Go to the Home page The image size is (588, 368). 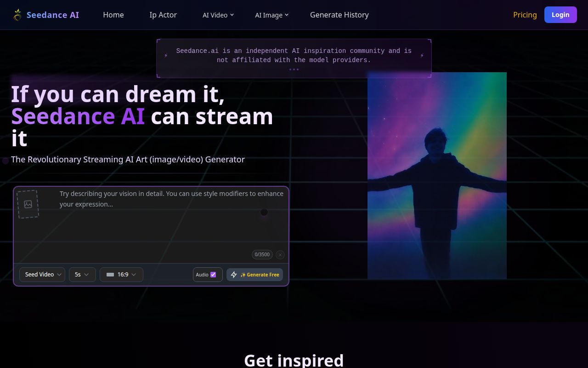[x=113, y=15]
